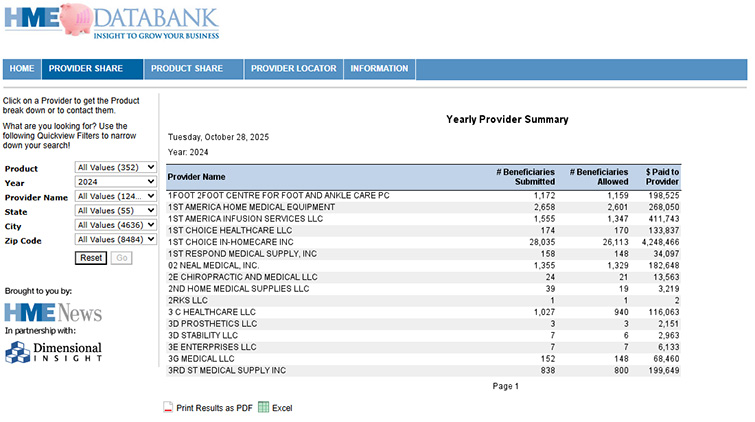Click the Yearly Provider Summary title

[507, 119]
